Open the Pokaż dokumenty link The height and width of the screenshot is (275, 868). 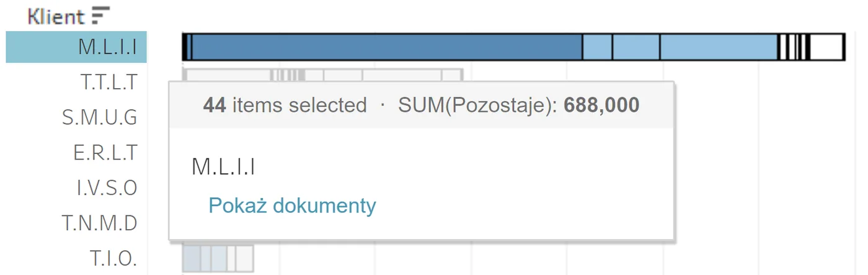[292, 205]
